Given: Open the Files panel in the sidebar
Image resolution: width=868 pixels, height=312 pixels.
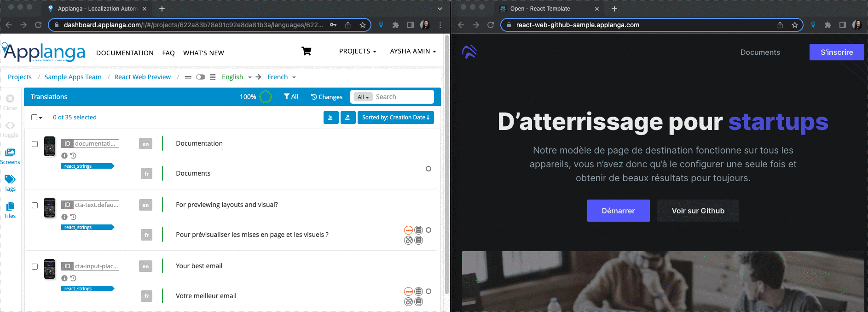Looking at the screenshot, I should tap(10, 210).
